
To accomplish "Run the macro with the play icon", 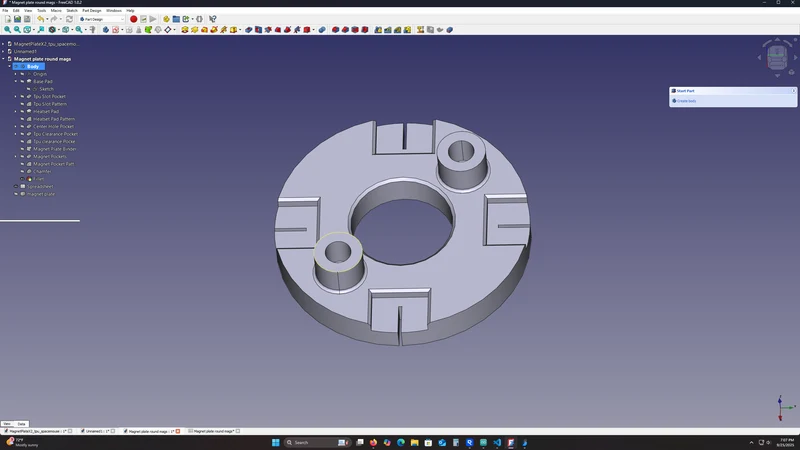I will coord(153,19).
